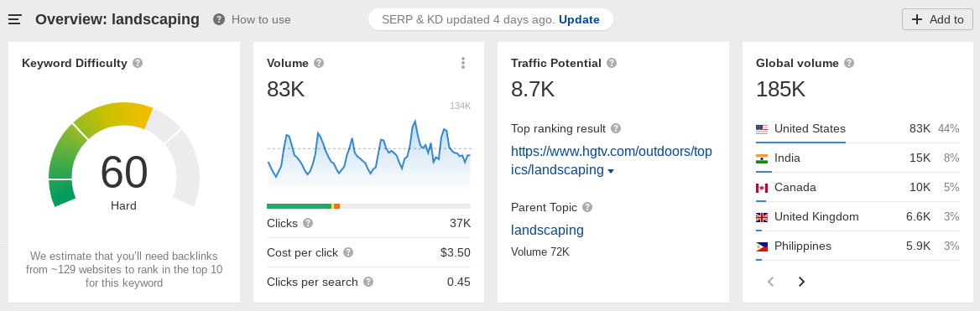The width and height of the screenshot is (980, 311).
Task: Click the Clicks per search help icon
Action: 368,282
